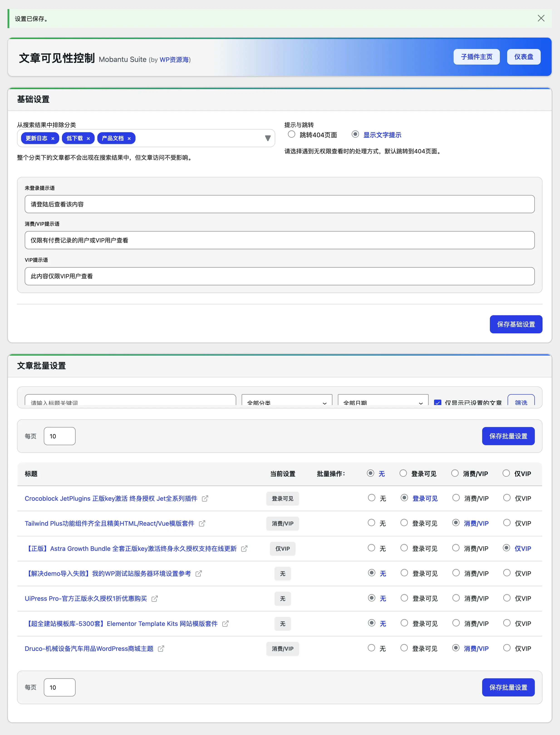Remove the "产品文档" category tag
This screenshot has width=560, height=735.
pos(129,138)
